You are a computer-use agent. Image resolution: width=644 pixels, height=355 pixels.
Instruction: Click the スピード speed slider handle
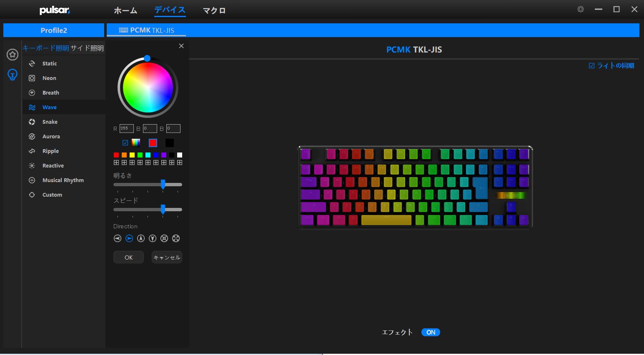(x=163, y=209)
